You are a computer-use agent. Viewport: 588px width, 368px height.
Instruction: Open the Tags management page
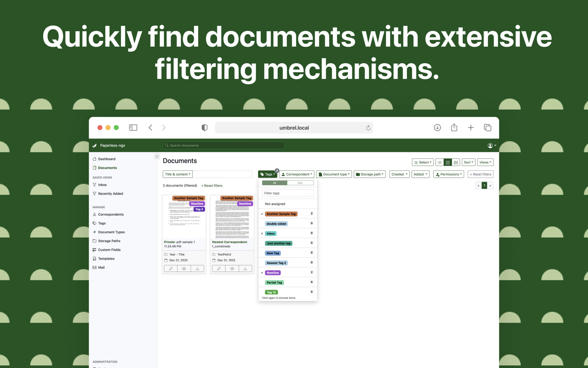[x=102, y=223]
